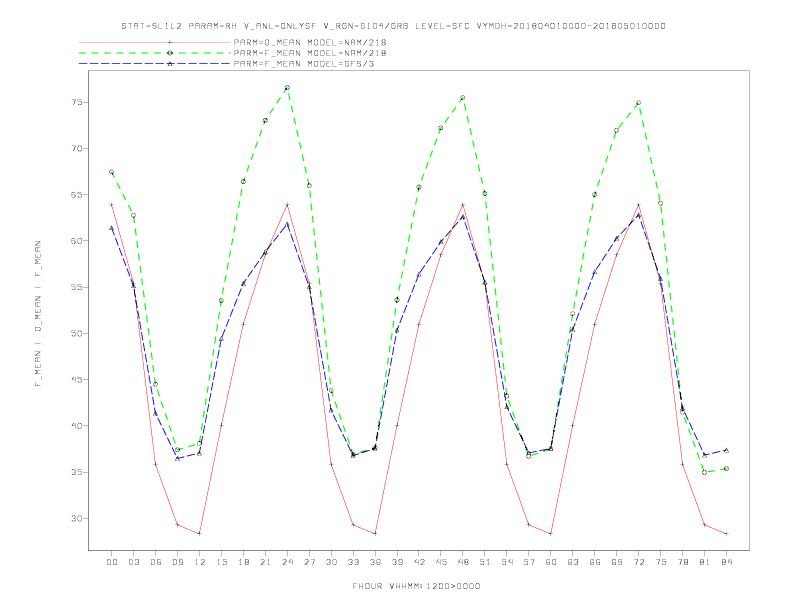This screenshot has height=612, width=792.
Task: Click x-axis tick label 09
Action: (177, 562)
